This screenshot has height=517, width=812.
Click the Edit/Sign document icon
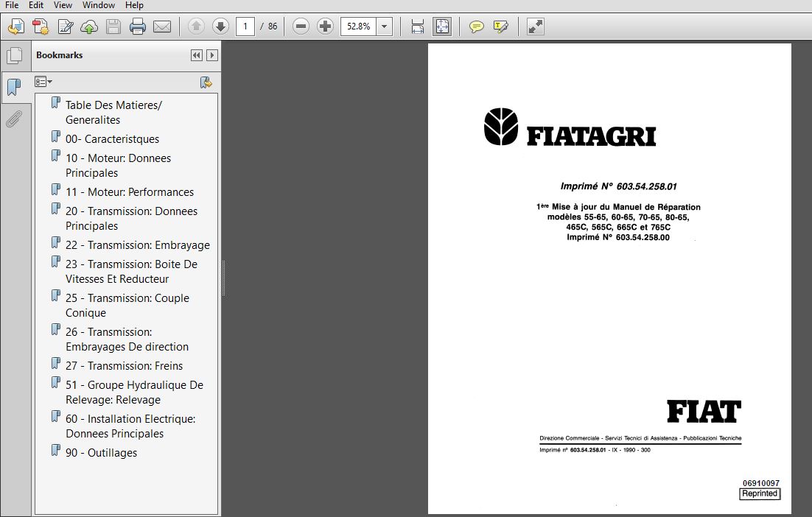(x=66, y=27)
